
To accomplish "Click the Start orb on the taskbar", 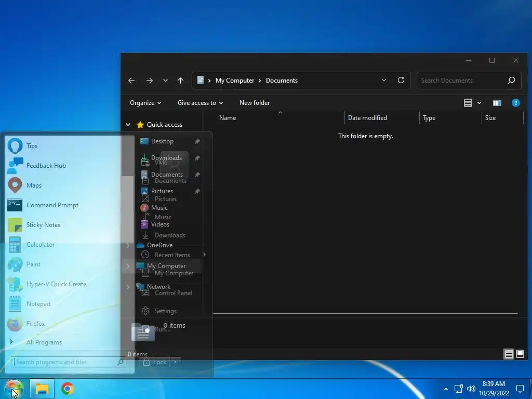I will pyautogui.click(x=14, y=389).
